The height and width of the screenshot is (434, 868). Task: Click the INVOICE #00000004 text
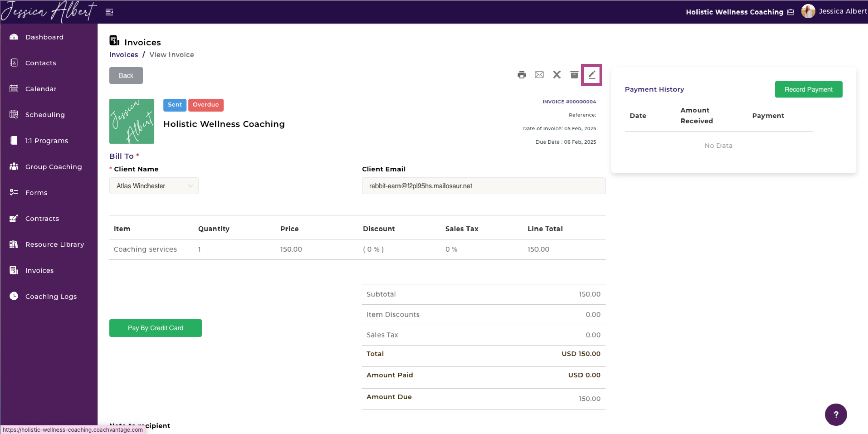coord(569,102)
